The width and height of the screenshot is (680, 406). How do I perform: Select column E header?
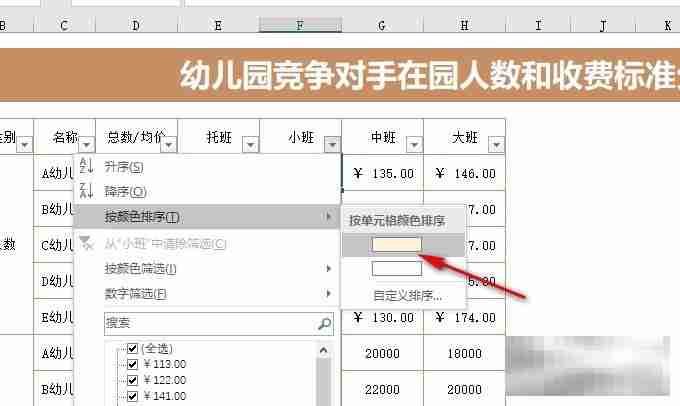click(x=218, y=25)
